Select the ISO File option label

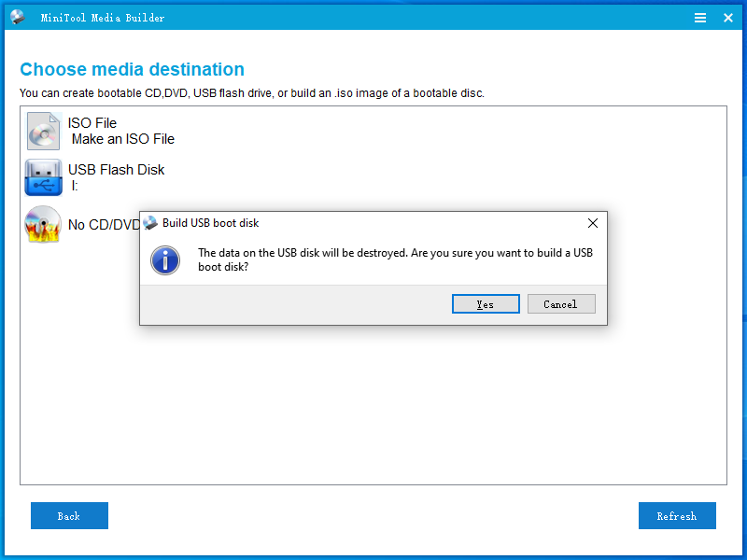92,123
